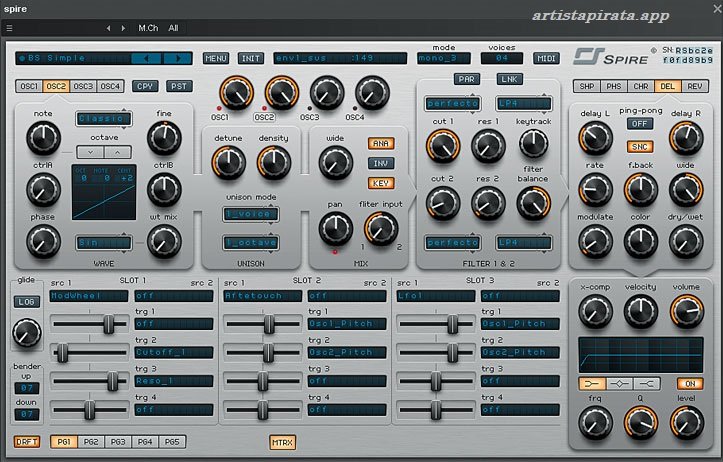Click the master volume knob
Image resolution: width=723 pixels, height=462 pixels.
pos(687,311)
